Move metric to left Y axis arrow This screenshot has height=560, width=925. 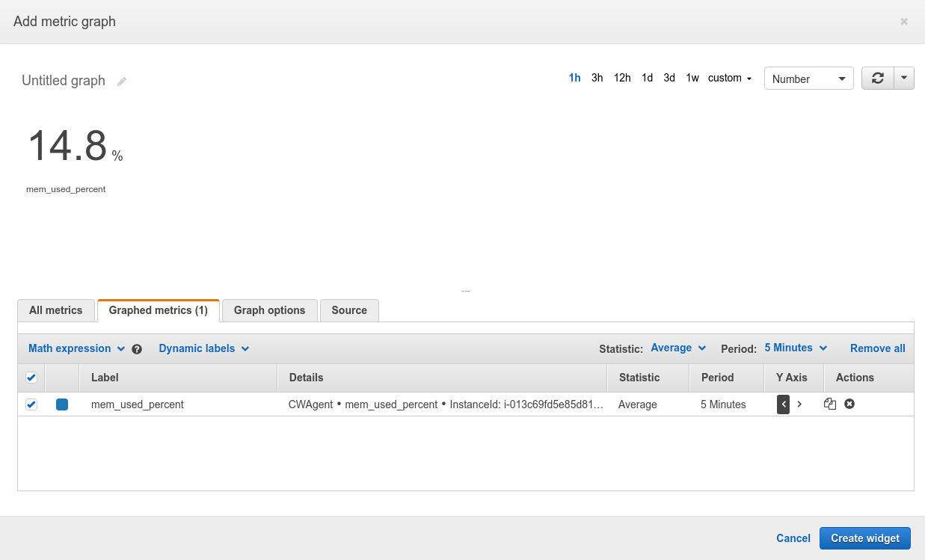pyautogui.click(x=783, y=404)
